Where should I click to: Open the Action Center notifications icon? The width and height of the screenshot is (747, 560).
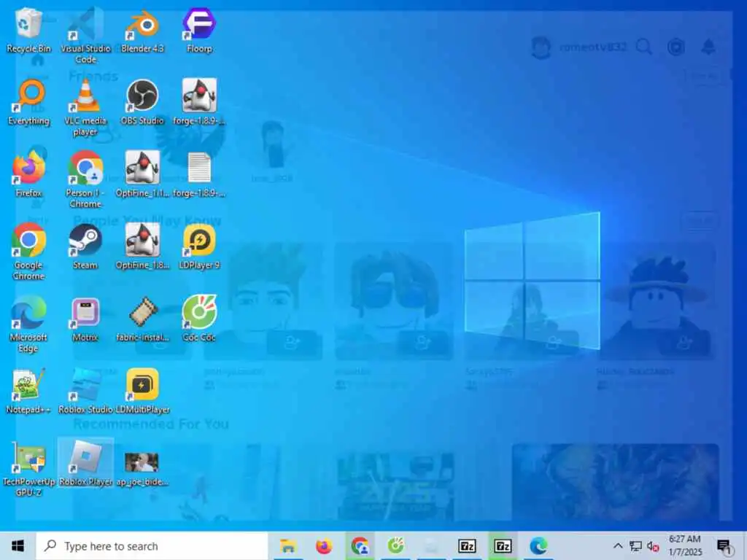(724, 545)
